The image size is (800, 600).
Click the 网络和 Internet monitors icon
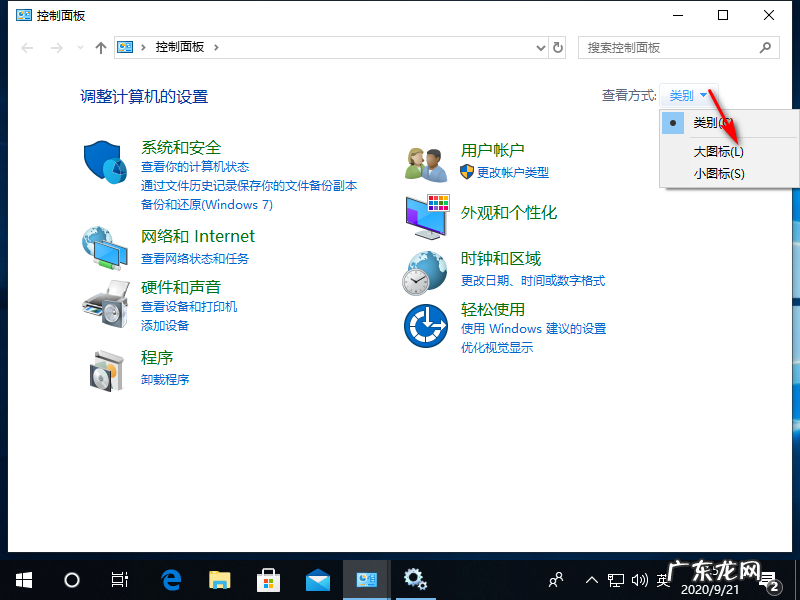tap(105, 247)
